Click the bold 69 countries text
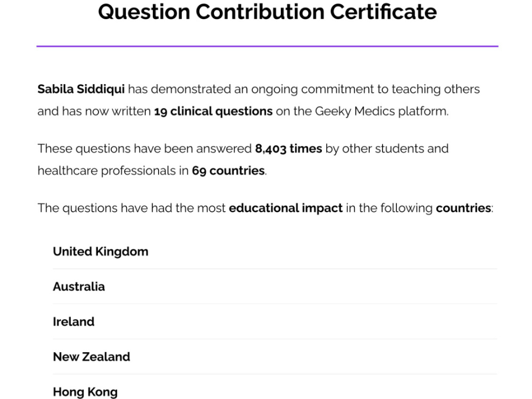Screen dimensions: 532x399 click(228, 171)
